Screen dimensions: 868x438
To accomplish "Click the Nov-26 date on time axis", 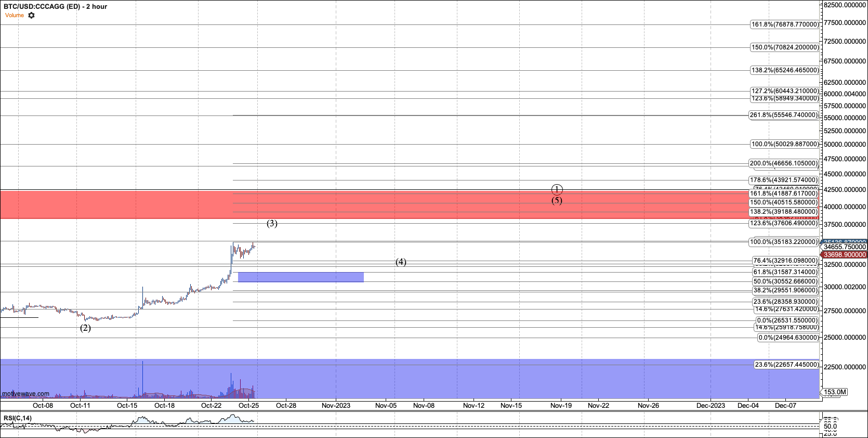I will [649, 406].
